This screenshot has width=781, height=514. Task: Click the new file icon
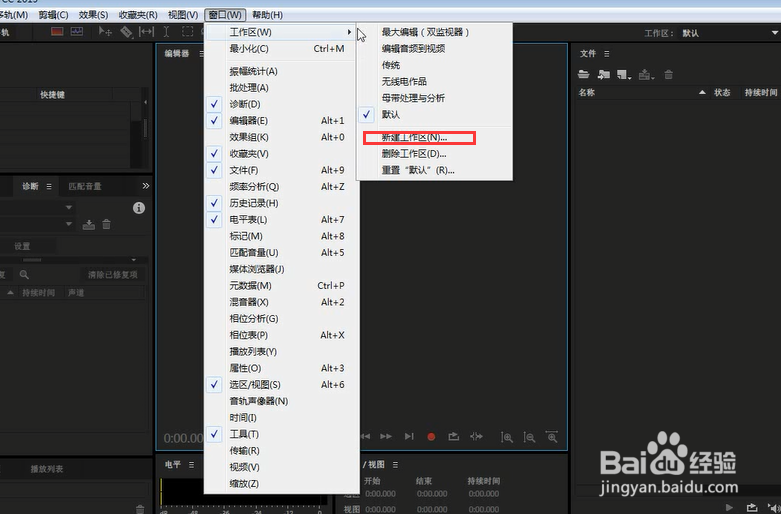624,75
